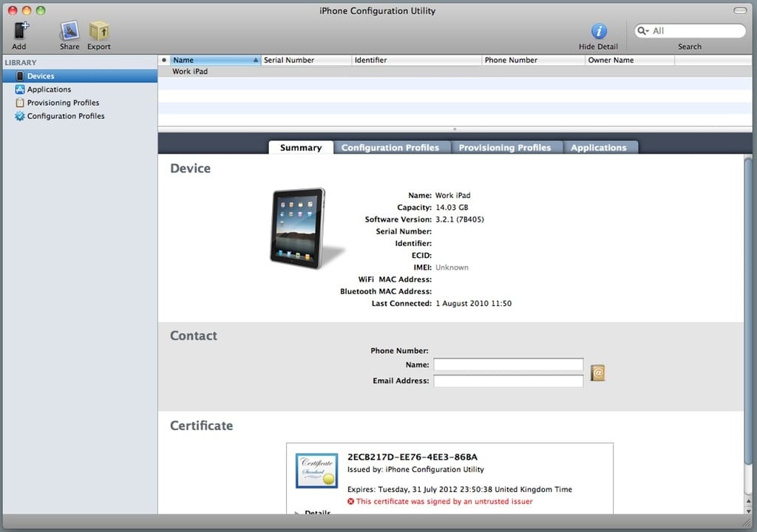Click the Applications sidebar icon
This screenshot has height=532, width=757.
coord(20,89)
